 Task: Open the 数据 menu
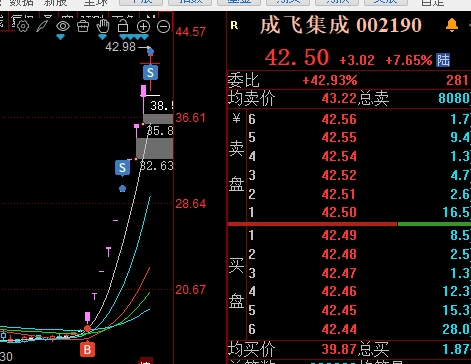21,3
